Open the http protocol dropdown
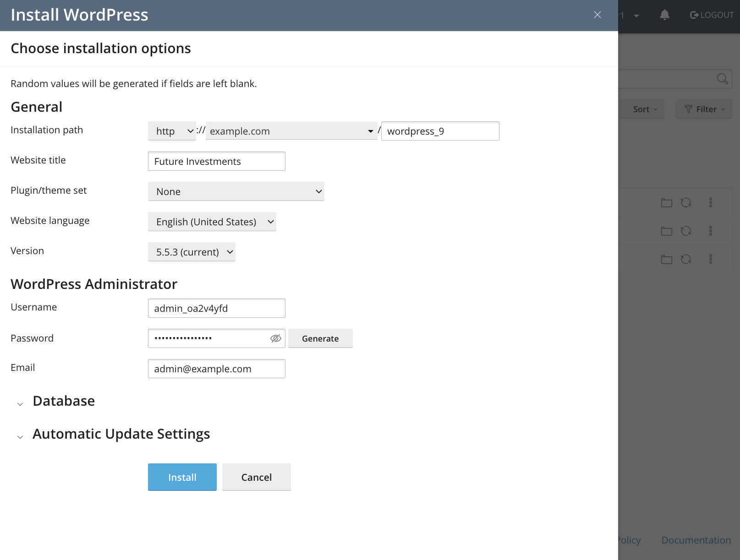This screenshot has width=740, height=560. click(x=171, y=131)
